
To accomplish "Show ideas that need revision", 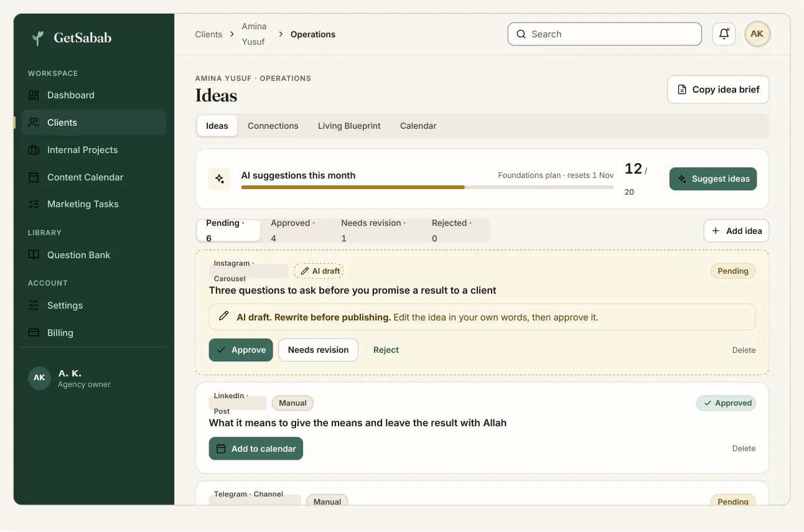I will (x=377, y=231).
